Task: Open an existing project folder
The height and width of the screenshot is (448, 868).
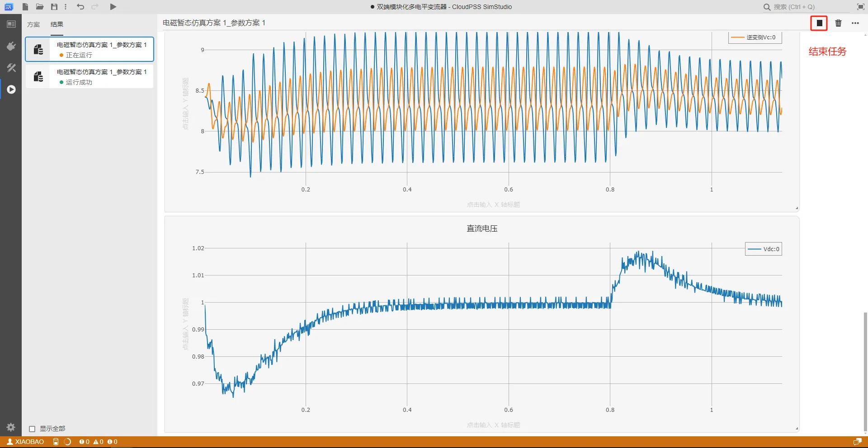Action: point(40,7)
